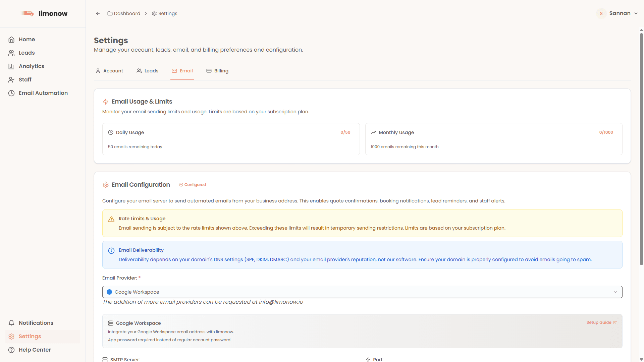Viewport: 644px width, 362px height.
Task: Open the Home sidebar icon
Action: point(11,39)
